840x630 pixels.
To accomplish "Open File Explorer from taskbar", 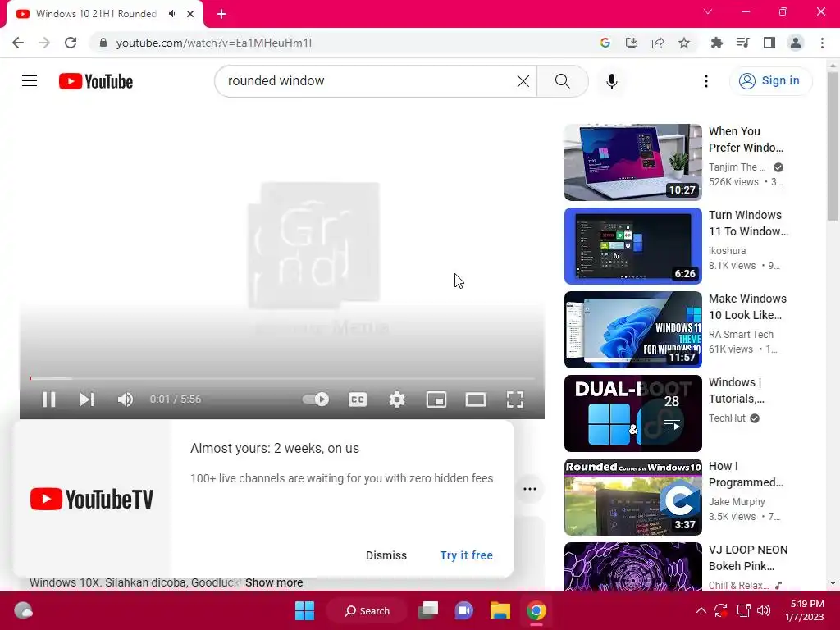I will pos(500,610).
